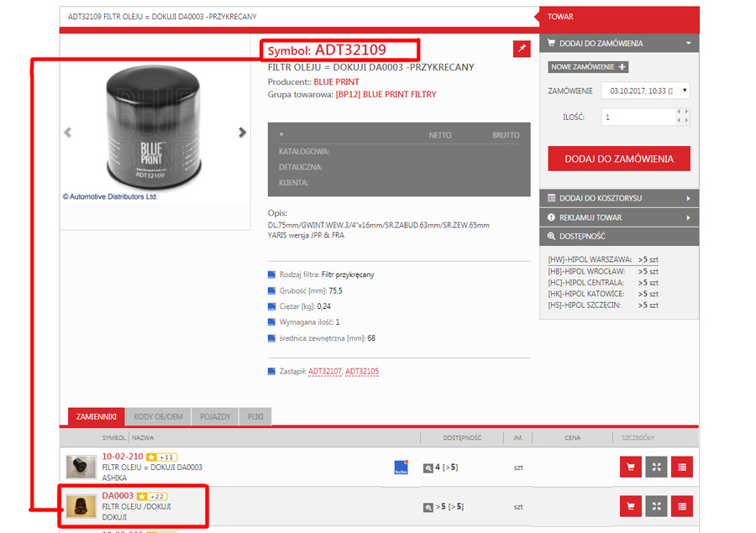Click the [HK]-HIPOL KATOWICE availability line

(603, 294)
